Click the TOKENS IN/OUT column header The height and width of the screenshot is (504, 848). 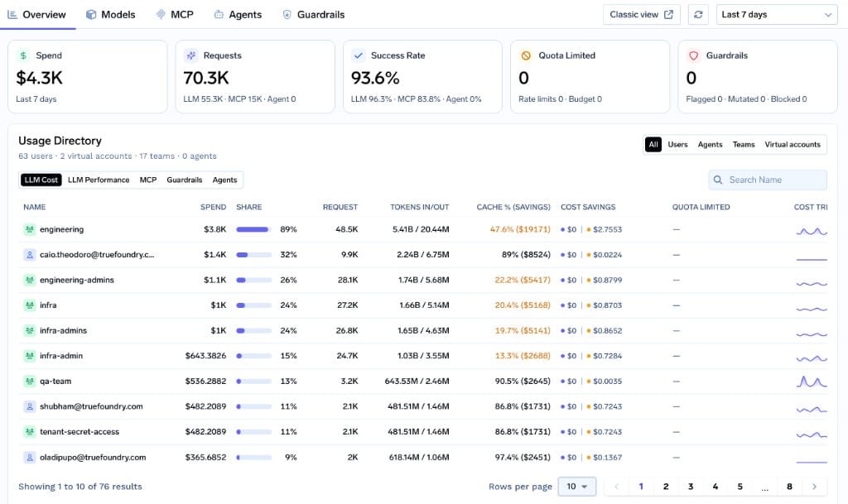(420, 207)
